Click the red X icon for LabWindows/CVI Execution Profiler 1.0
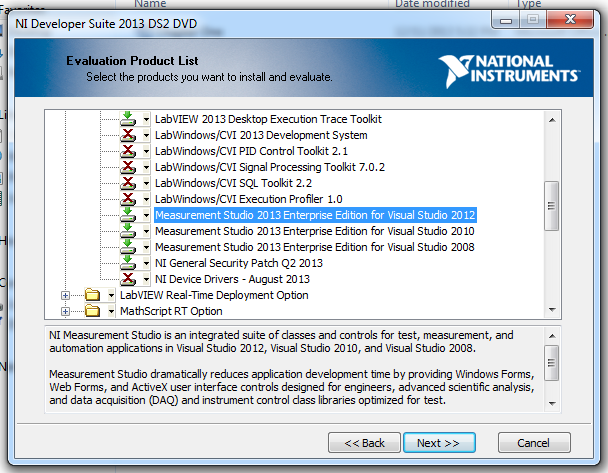The width and height of the screenshot is (608, 473). (128, 199)
